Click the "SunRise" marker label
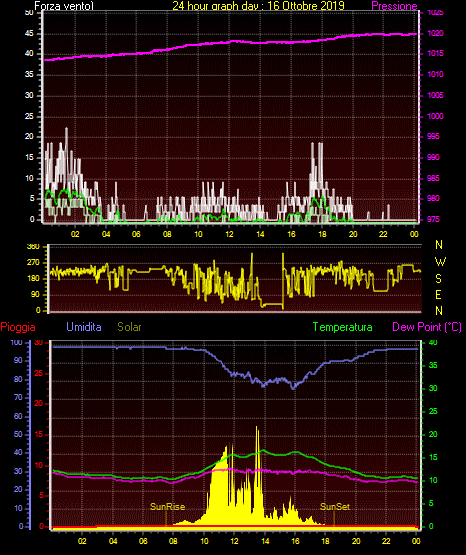 click(167, 507)
